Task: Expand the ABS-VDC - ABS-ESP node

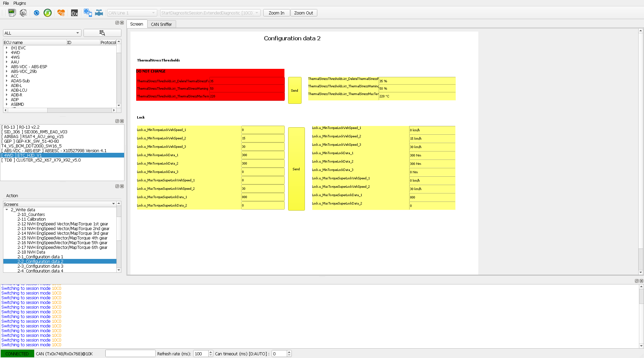Action: 7,66
